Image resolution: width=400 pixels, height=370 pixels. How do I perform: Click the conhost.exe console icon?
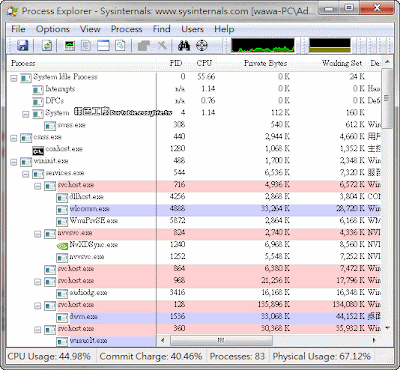[x=38, y=150]
